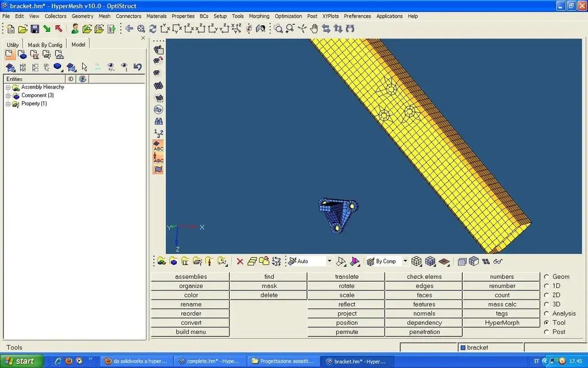The image size is (588, 368).
Task: Click the Circle Zoom magnifier icon
Action: click(x=278, y=29)
